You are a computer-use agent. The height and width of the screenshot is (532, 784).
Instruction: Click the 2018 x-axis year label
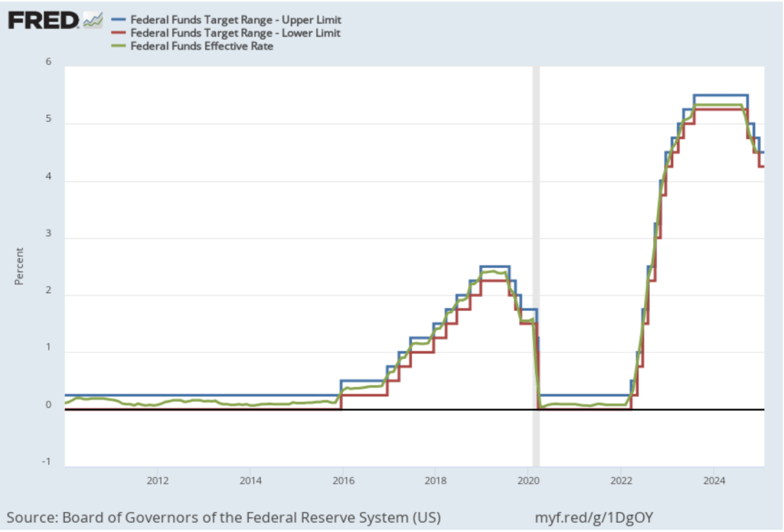point(435,481)
